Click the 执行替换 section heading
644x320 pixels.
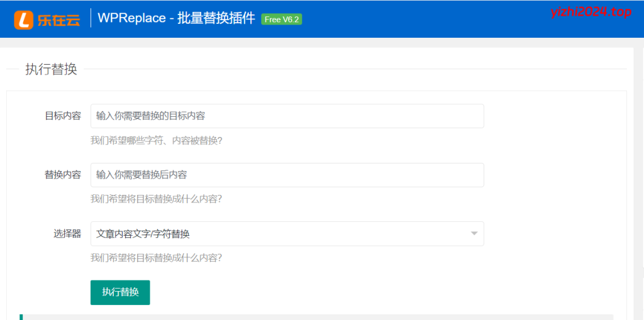(x=51, y=69)
